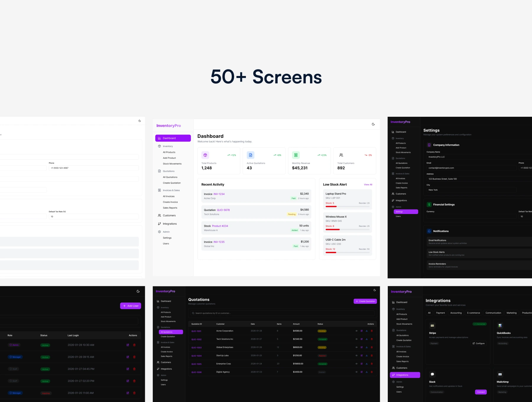The width and height of the screenshot is (532, 402).
Task: Collapse the Quotations menu group
Action: 168,171
